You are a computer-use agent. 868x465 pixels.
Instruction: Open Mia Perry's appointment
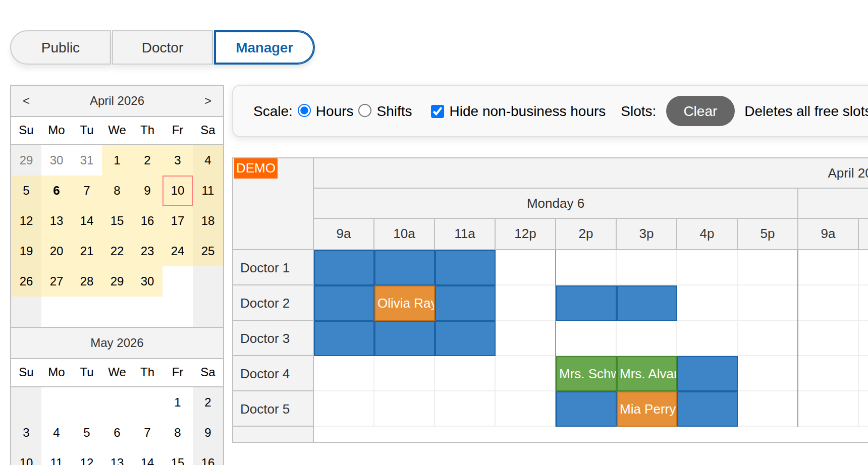[x=646, y=409]
